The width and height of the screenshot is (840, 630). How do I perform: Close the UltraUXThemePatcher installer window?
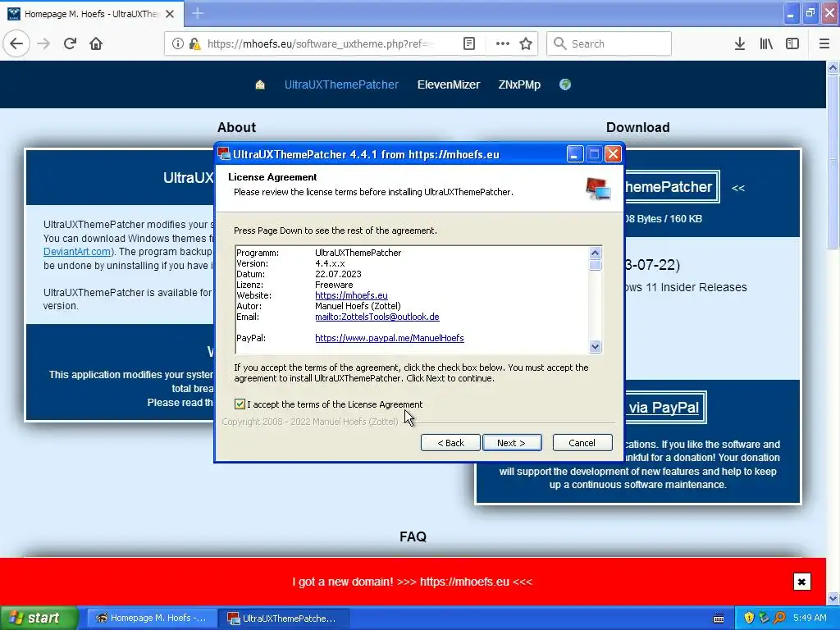point(613,154)
